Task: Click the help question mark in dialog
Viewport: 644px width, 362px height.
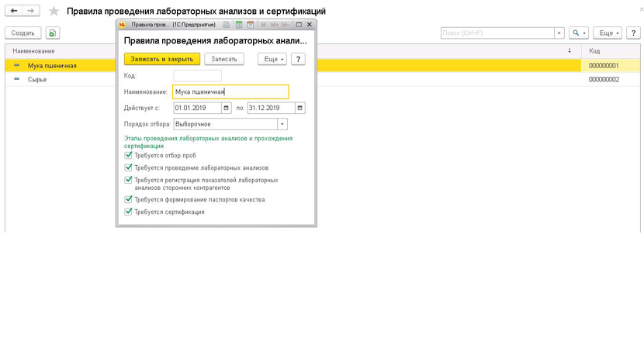Action: [x=298, y=59]
